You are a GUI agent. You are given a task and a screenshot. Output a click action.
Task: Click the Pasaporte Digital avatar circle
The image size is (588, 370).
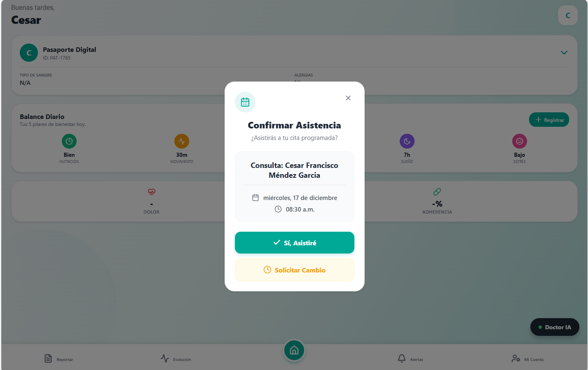click(x=29, y=53)
